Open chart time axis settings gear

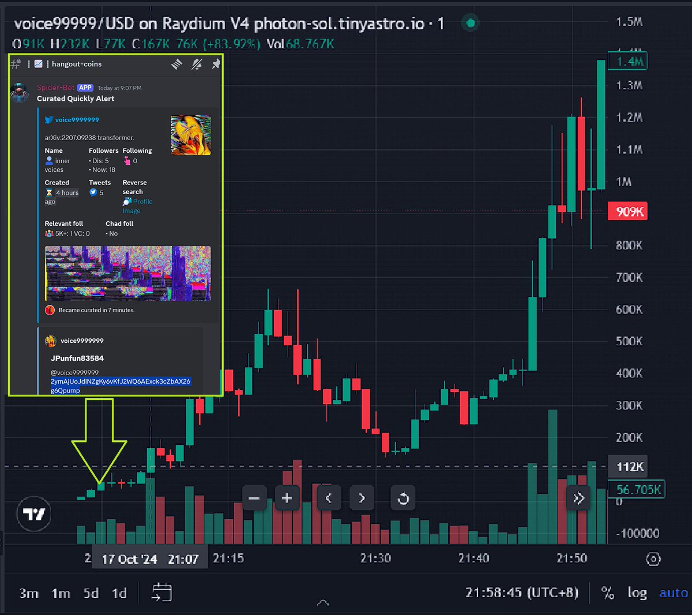[653, 559]
